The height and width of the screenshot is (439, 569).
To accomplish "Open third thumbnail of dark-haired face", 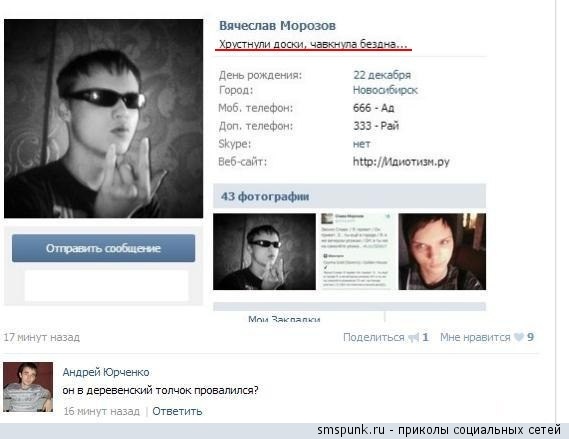I will pyautogui.click(x=442, y=251).
